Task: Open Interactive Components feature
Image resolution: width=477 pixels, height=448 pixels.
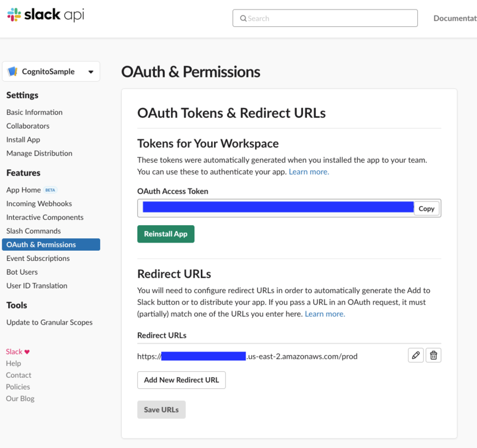Action: [x=45, y=217]
